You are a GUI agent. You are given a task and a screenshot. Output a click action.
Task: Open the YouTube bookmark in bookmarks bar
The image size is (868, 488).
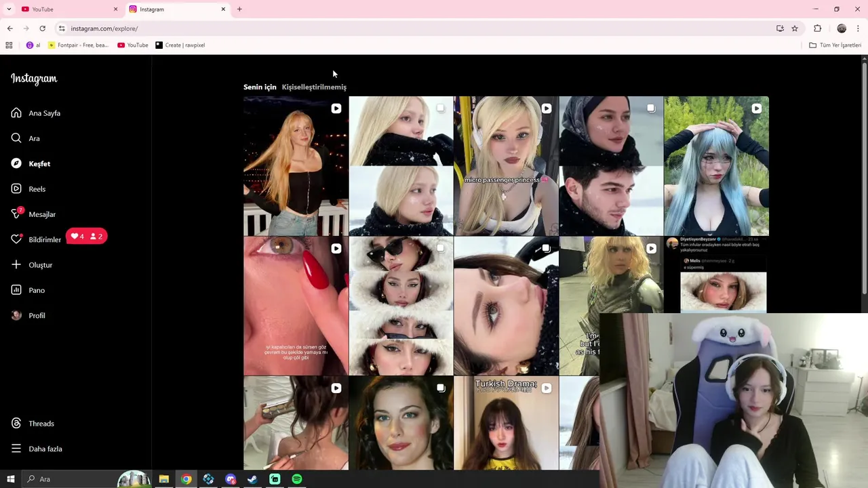tap(133, 45)
